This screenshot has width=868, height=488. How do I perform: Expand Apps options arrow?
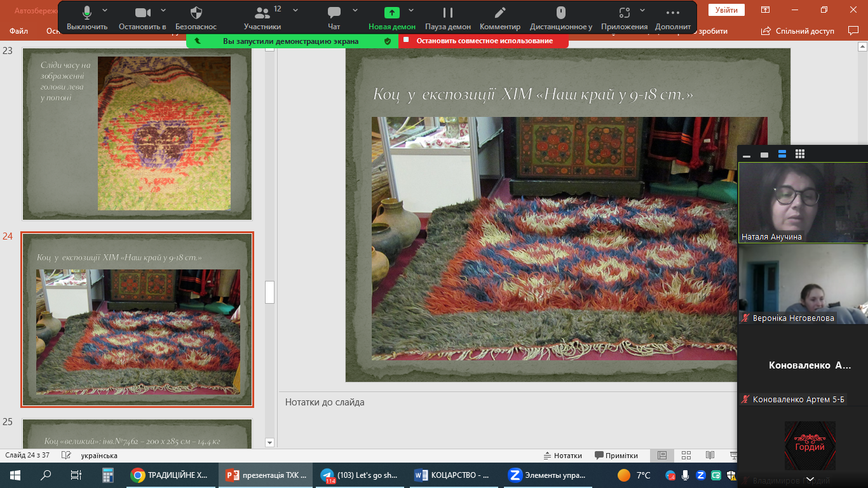[x=643, y=11]
